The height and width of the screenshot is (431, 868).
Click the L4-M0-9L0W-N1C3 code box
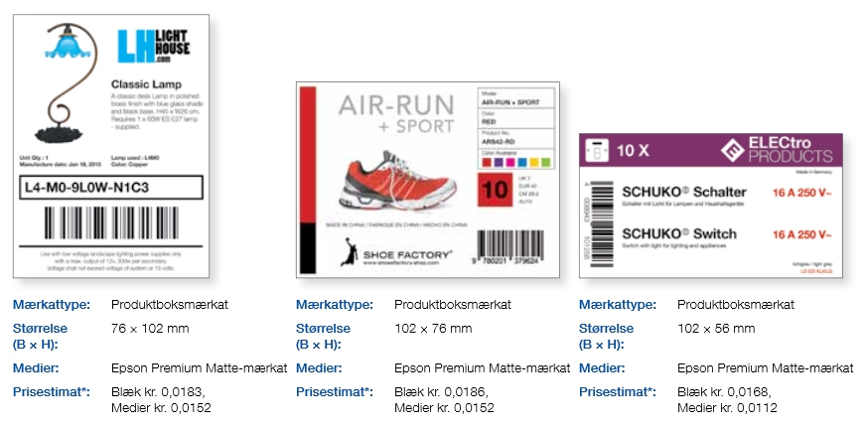[x=109, y=187]
